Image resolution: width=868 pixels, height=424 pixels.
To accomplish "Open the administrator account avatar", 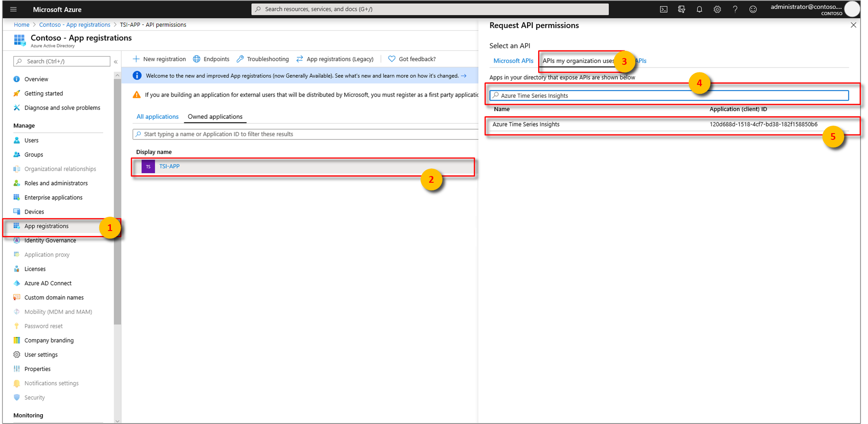I will tap(852, 9).
